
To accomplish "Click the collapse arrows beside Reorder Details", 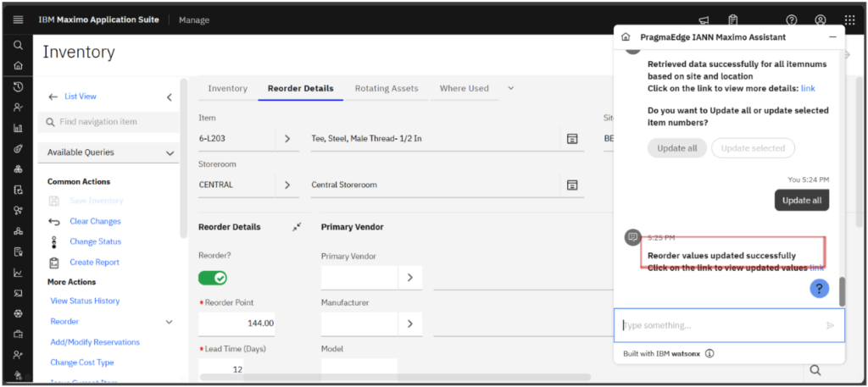I will pos(297,227).
